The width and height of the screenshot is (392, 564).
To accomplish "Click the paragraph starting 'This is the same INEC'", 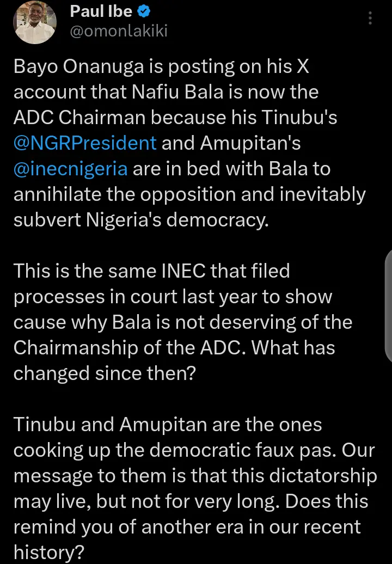I will 180,321.
